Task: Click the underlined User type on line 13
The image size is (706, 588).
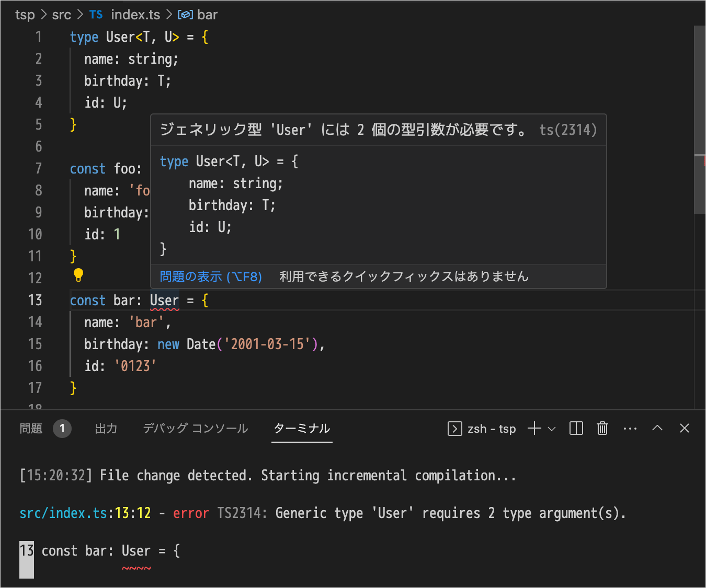Action: click(164, 301)
